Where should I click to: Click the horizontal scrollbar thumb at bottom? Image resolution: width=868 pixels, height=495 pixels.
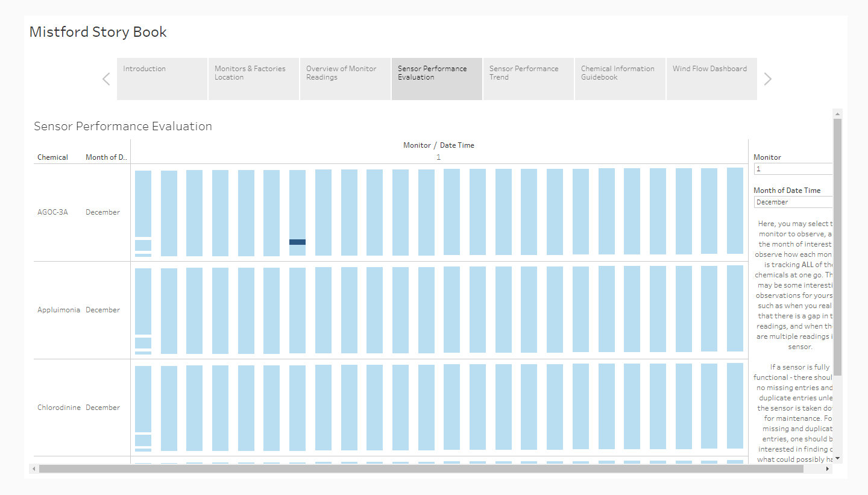pos(421,468)
